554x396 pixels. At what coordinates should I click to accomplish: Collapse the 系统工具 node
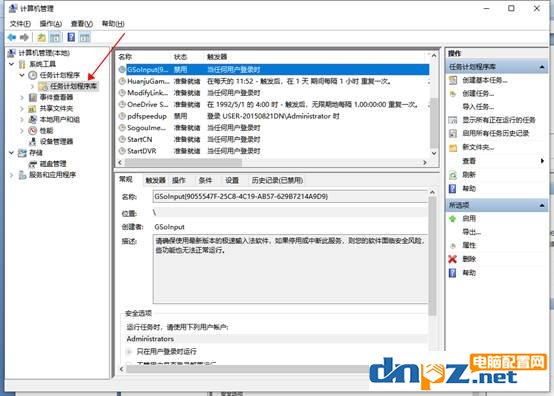12,64
